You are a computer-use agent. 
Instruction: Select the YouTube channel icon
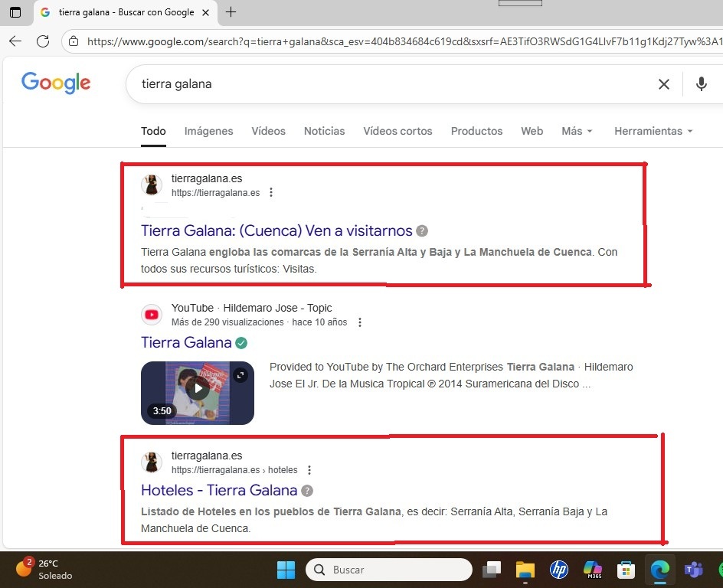(151, 314)
